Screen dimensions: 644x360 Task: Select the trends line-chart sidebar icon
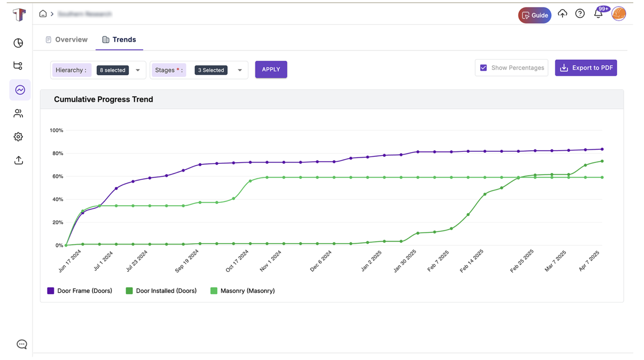click(20, 90)
